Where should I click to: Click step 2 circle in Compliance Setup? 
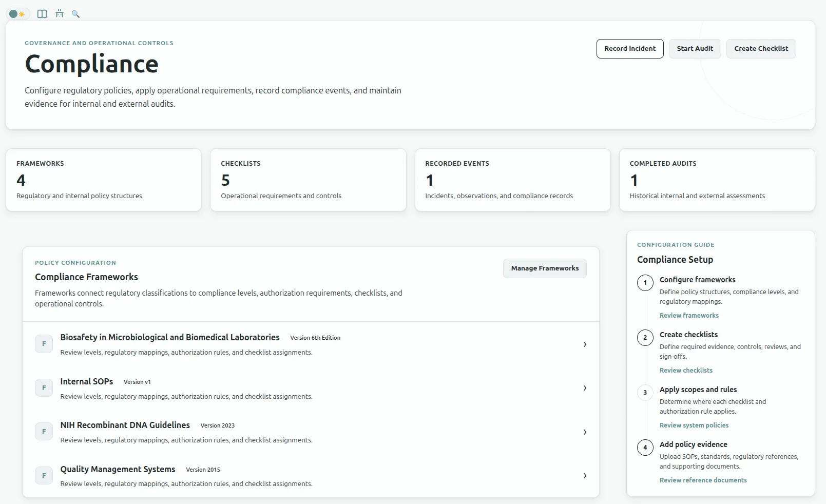coord(645,338)
